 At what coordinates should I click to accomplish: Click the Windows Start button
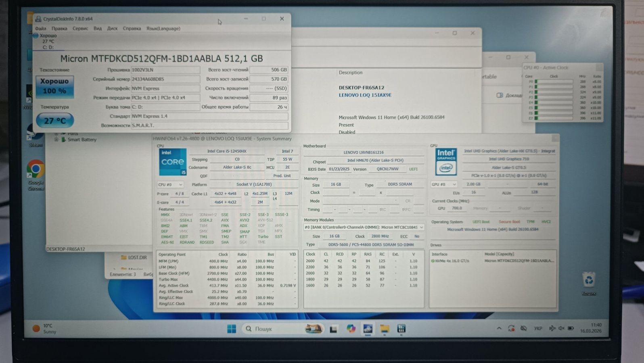coord(232,329)
